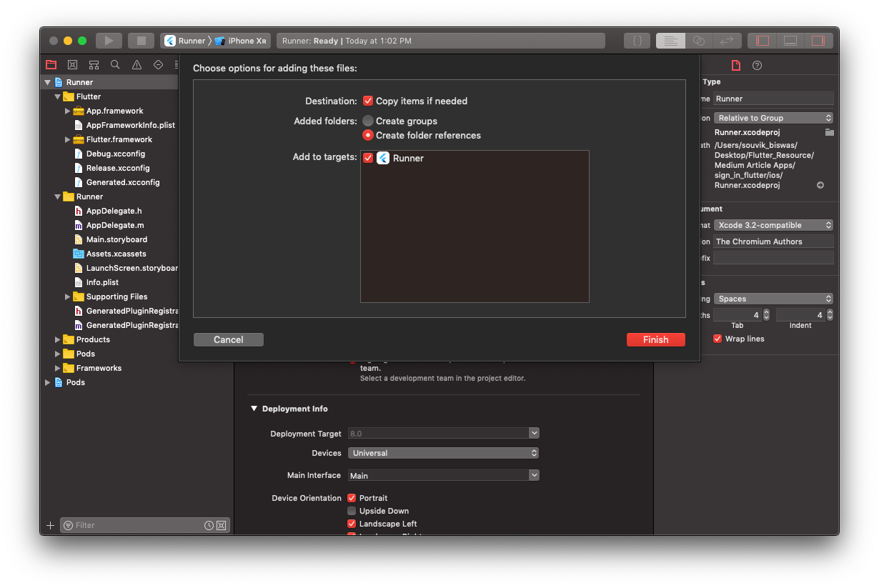Open the 'Xcode 3.2-compatible' format dropdown
This screenshot has height=588, width=879.
tap(774, 225)
